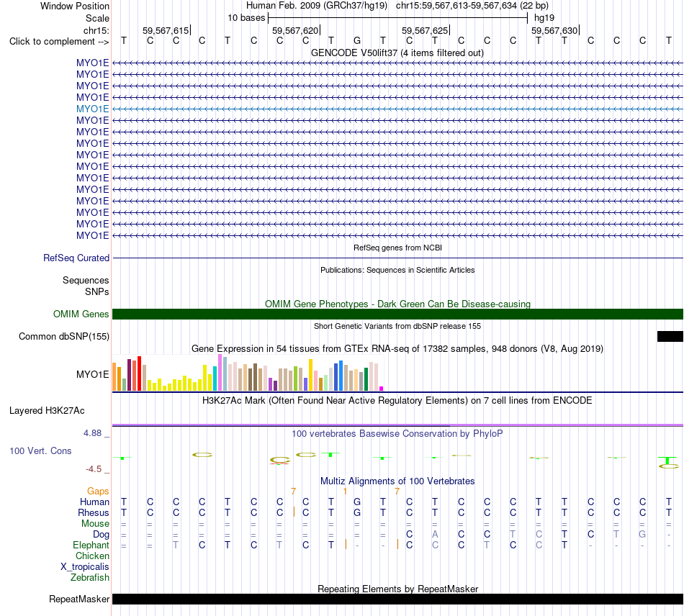This screenshot has height=616, width=684.
Task: Click the 'Click to complement -->' label
Action: (59, 42)
